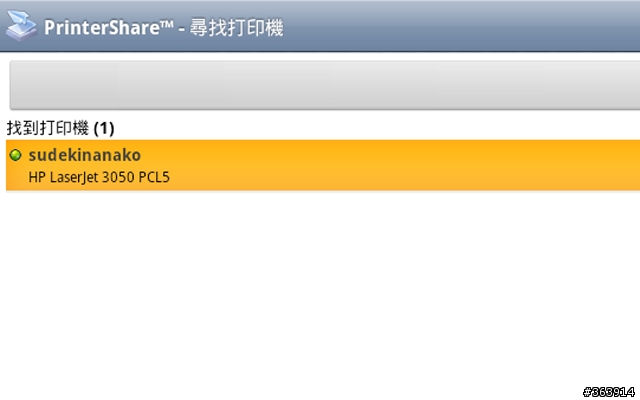The image size is (640, 400).
Task: Click the PrinterShare™ title text
Action: pyautogui.click(x=109, y=28)
